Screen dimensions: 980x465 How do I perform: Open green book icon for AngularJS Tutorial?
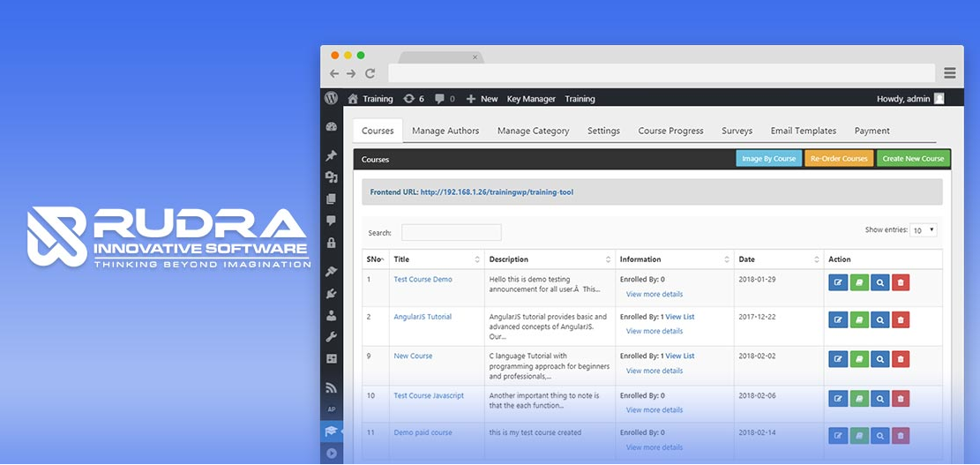[859, 320]
